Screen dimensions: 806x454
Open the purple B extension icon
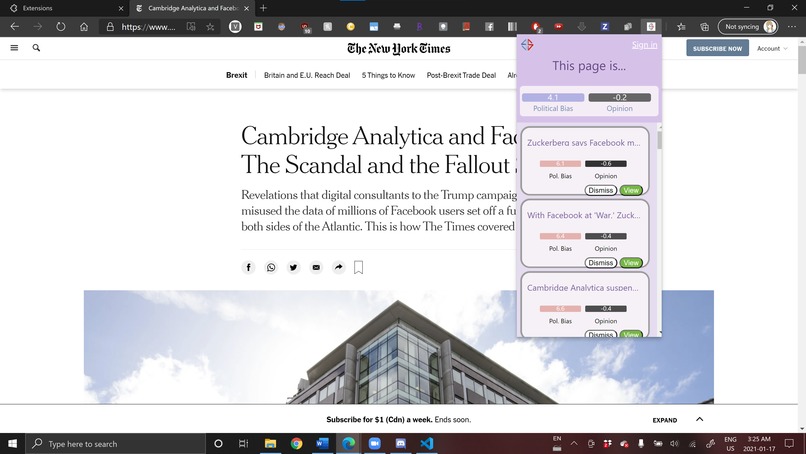[x=419, y=27]
